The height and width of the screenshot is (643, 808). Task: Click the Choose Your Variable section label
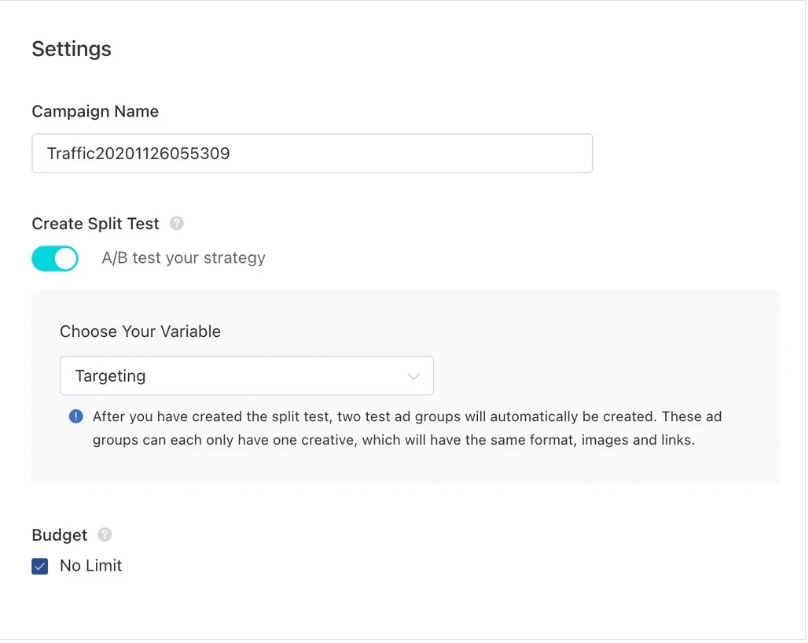pyautogui.click(x=140, y=331)
